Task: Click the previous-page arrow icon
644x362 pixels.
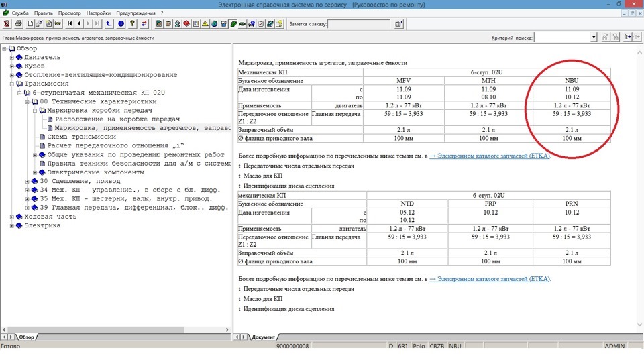Action: coord(79,24)
